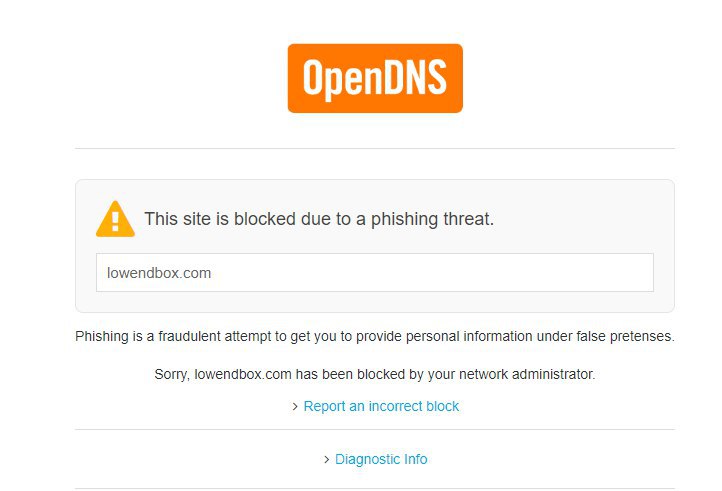Expand the arrow next to Diagnostic Info

[x=327, y=460]
